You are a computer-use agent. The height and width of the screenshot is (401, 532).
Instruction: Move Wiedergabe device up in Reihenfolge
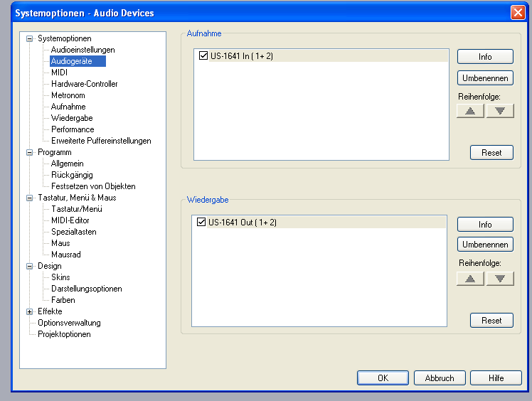(470, 279)
